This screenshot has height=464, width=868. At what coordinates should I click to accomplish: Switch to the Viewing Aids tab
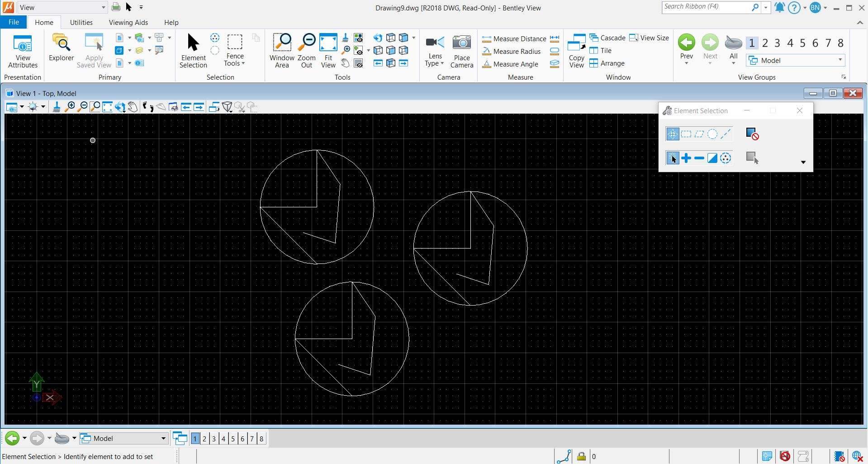[x=128, y=22]
